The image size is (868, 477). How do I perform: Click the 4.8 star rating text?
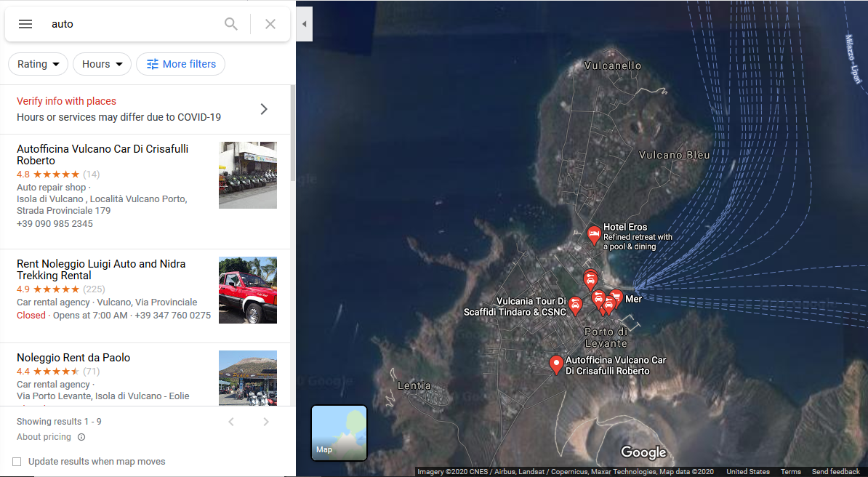pos(23,174)
